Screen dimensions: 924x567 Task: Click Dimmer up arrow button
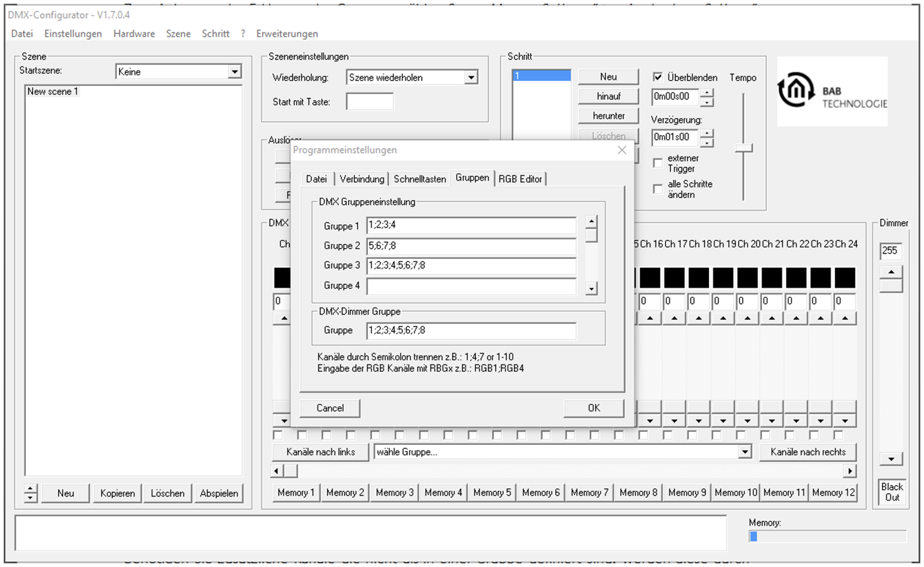tap(891, 272)
